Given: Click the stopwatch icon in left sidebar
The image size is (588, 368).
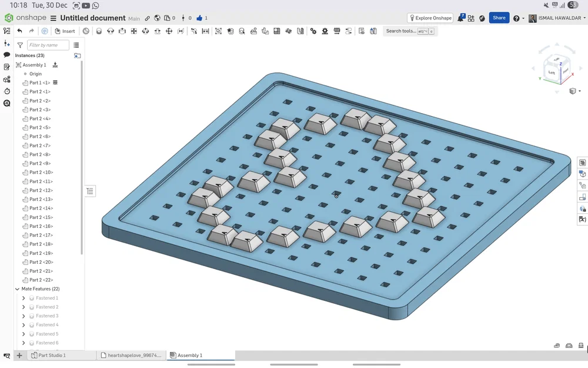Looking at the screenshot, I should [6, 91].
